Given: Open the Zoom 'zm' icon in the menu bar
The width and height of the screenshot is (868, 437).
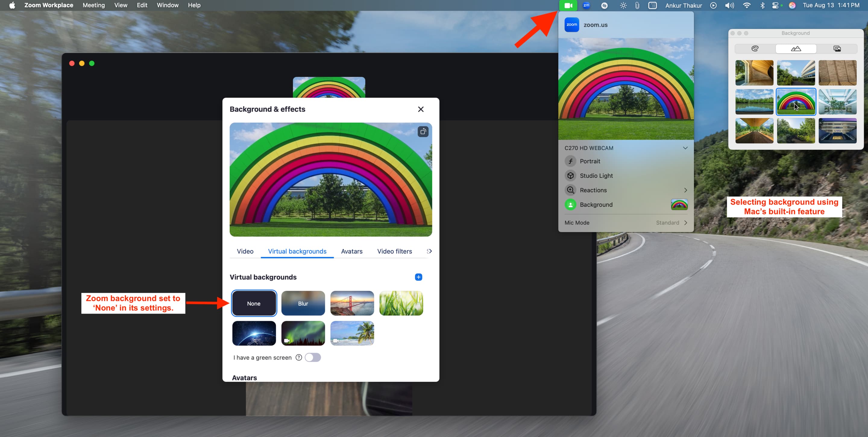Looking at the screenshot, I should tap(586, 5).
